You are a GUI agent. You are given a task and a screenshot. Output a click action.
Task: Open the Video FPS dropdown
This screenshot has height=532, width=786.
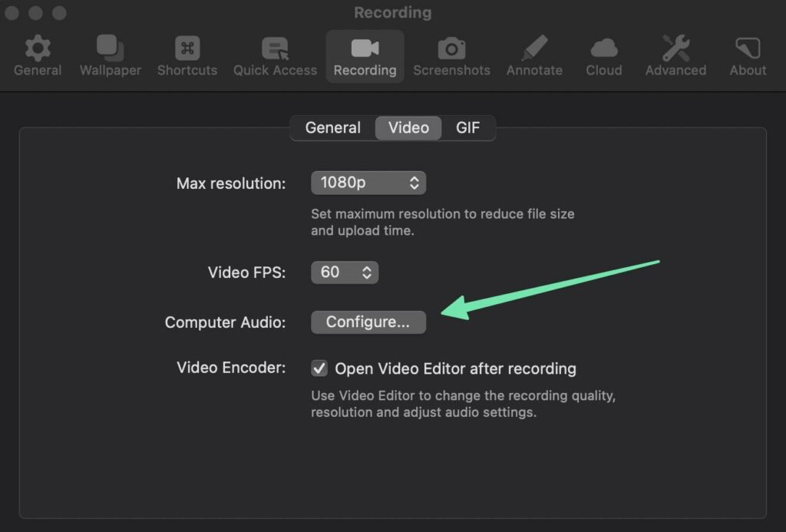(344, 273)
